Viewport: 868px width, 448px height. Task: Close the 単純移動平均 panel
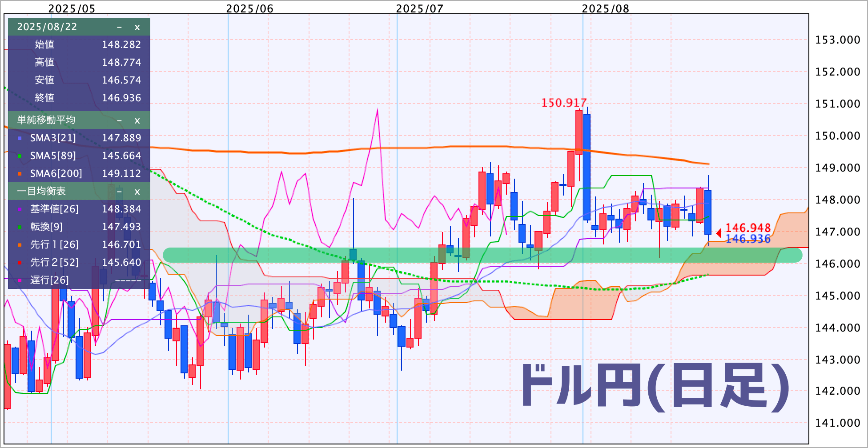pos(137,120)
